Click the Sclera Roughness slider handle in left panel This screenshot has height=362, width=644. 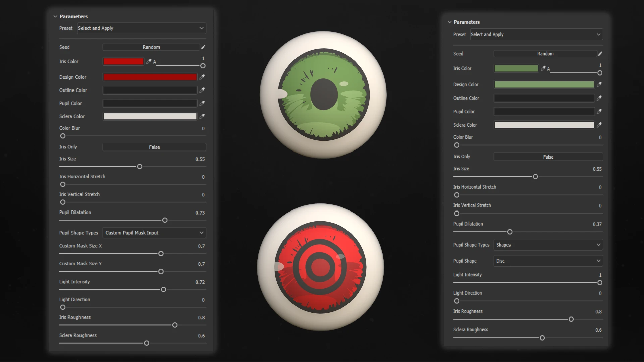pos(147,343)
